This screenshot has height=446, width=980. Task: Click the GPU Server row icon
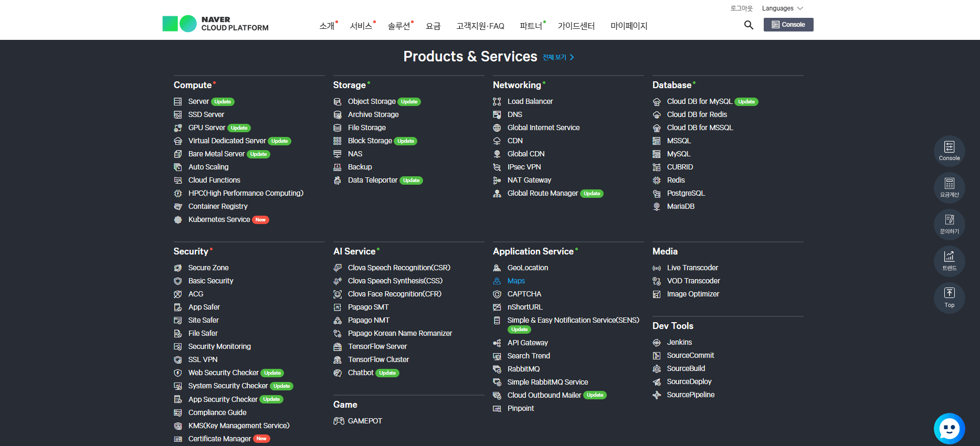click(x=178, y=128)
